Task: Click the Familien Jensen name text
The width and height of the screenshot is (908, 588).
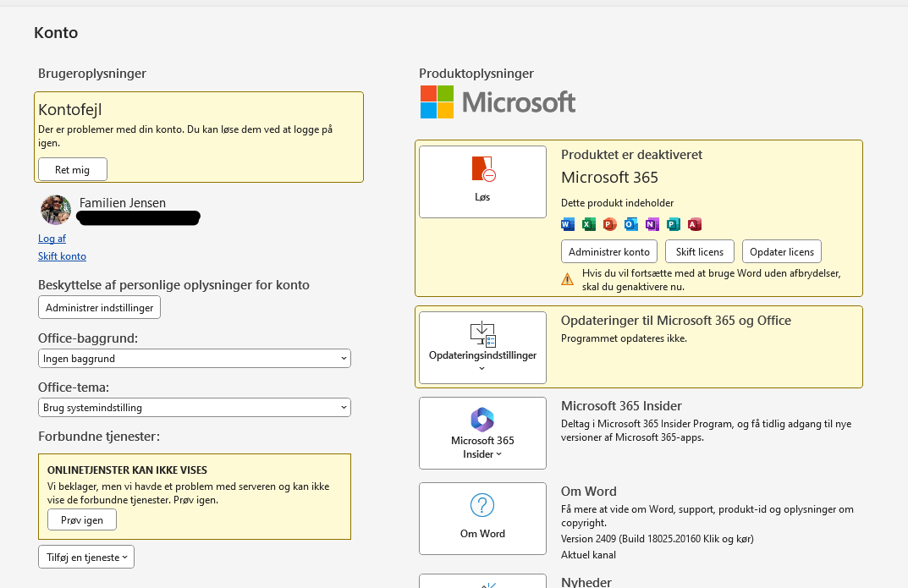Action: [123, 202]
